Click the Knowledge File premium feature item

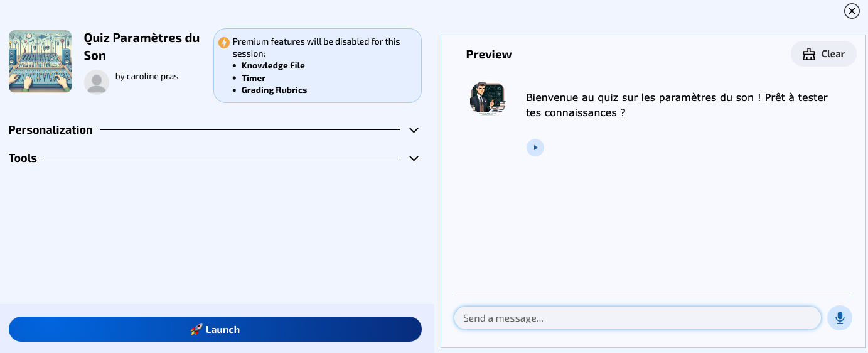tap(273, 65)
